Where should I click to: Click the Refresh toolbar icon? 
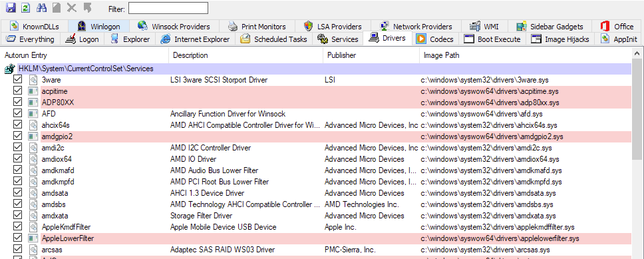(25, 7)
